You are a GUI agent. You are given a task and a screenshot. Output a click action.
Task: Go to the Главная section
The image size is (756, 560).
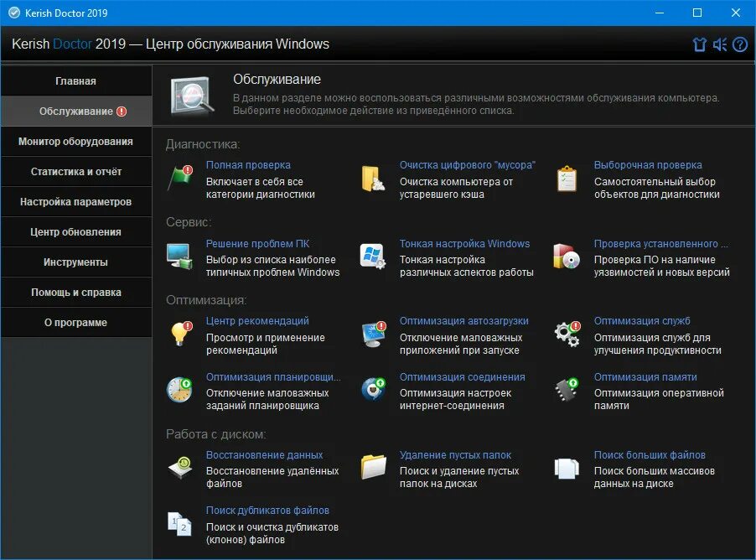point(76,81)
